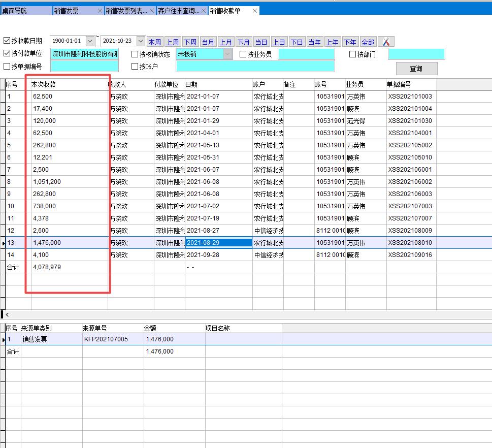This screenshot has height=448, width=492.
Task: Close the 销售发票 tab
Action: (x=100, y=11)
